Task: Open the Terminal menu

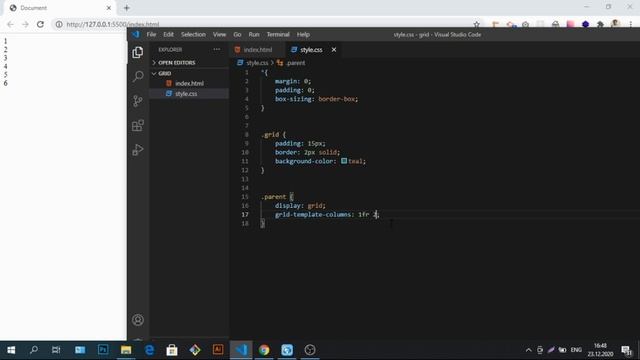Action: click(x=278, y=35)
